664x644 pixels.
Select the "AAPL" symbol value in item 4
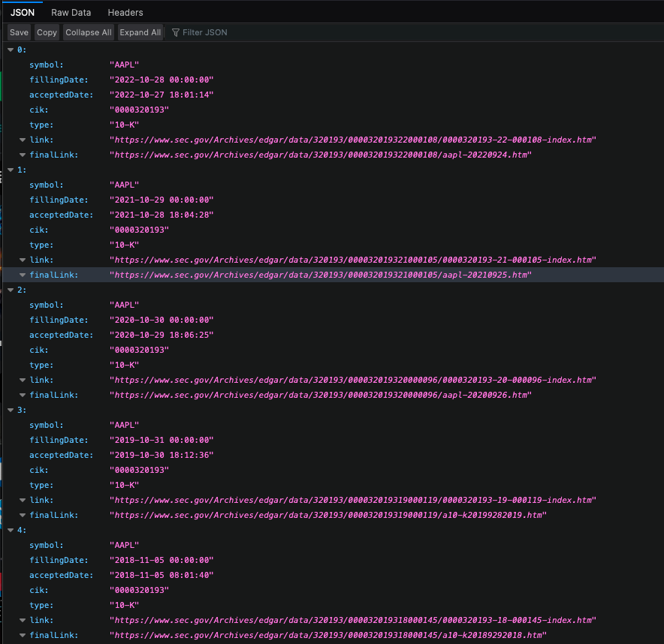click(124, 546)
